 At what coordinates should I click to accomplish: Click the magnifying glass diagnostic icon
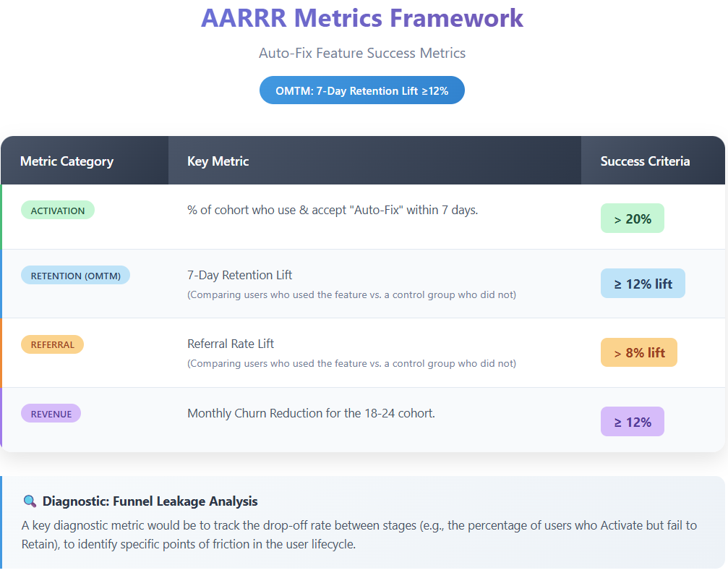[x=30, y=501]
